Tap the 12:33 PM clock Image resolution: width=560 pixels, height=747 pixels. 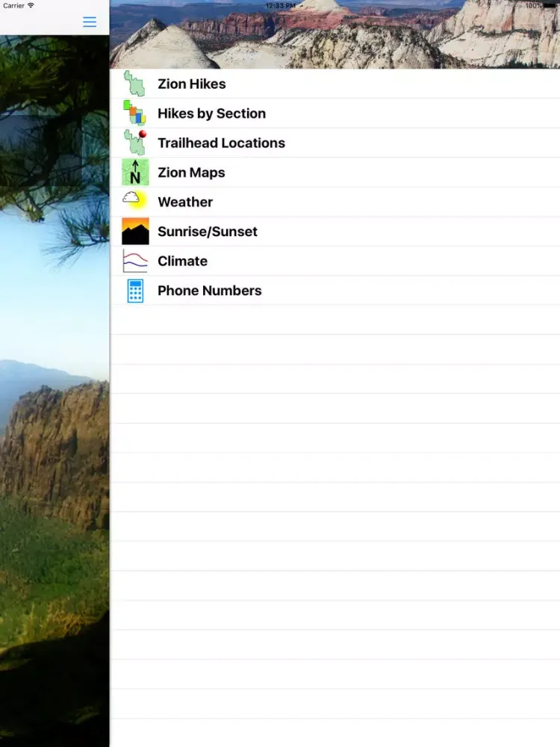pos(281,6)
